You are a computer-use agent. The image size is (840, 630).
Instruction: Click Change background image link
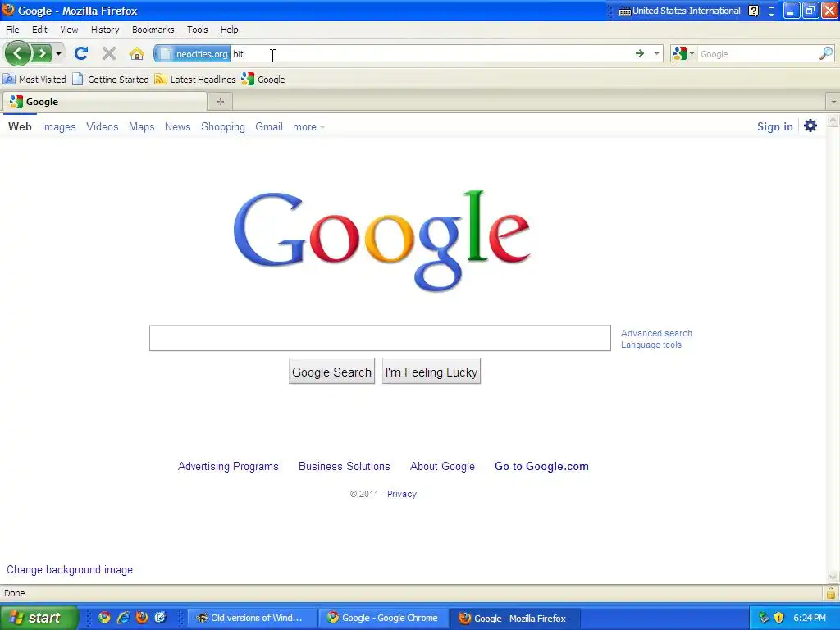pyautogui.click(x=70, y=570)
